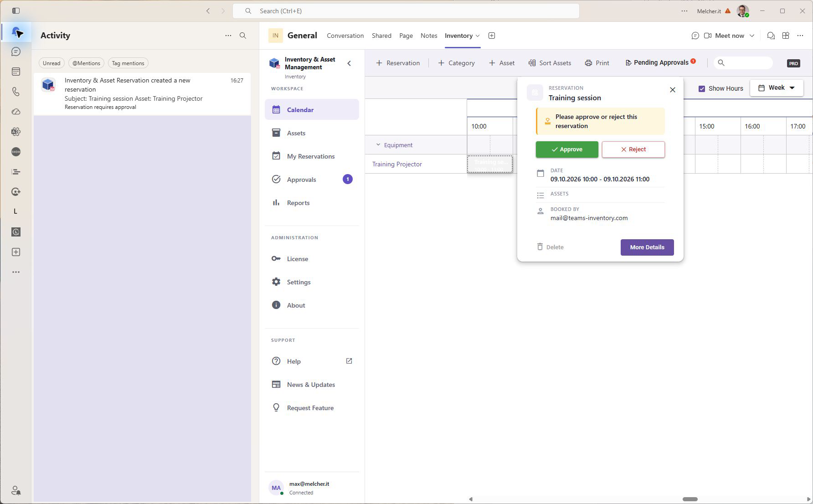Open Approvals in the sidebar
Viewport: 813px width, 504px height.
coord(312,180)
